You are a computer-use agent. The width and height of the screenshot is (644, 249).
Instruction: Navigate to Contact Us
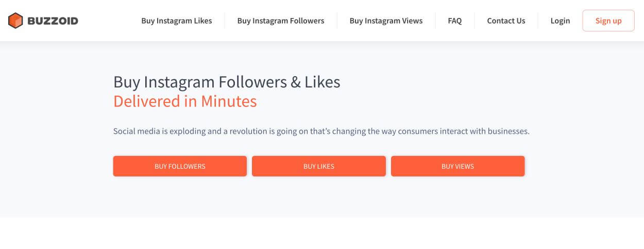506,21
